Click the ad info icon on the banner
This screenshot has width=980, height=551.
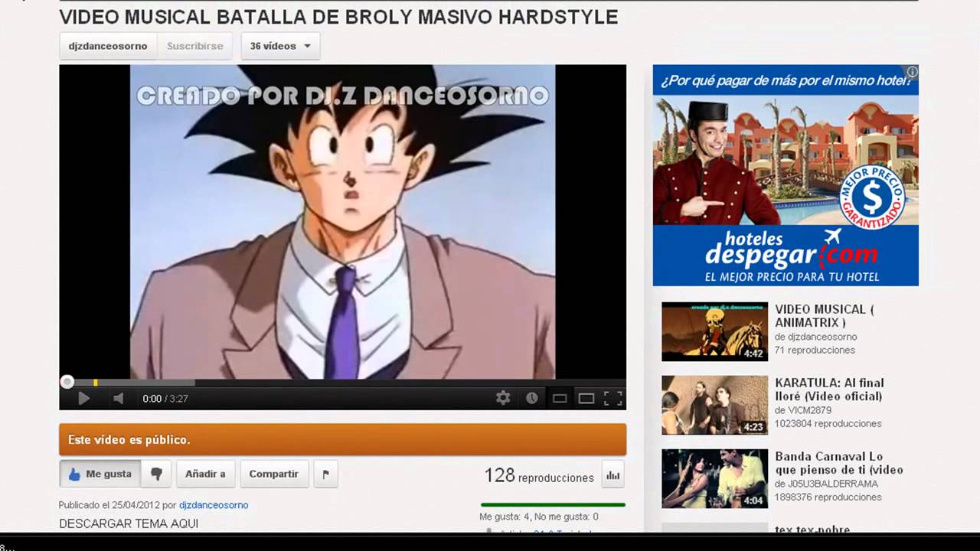(x=912, y=72)
